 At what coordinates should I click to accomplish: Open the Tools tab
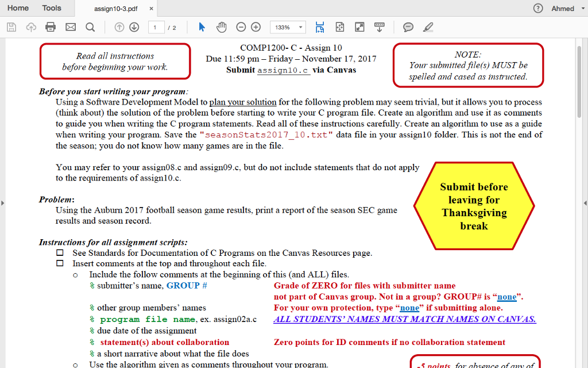(x=51, y=8)
